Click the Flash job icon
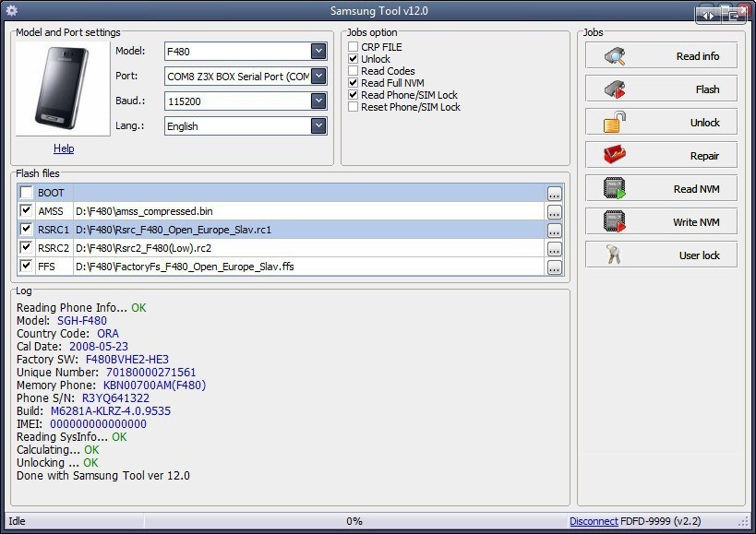756x534 pixels. pos(616,89)
